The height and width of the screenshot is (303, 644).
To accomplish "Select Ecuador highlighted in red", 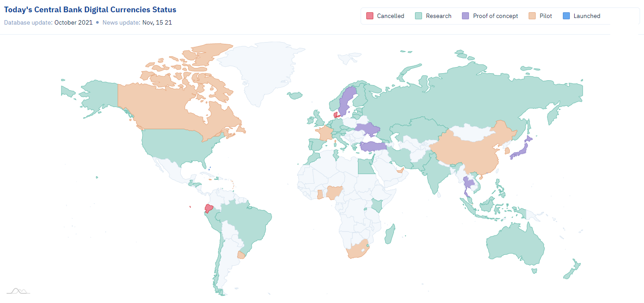I will (209, 208).
